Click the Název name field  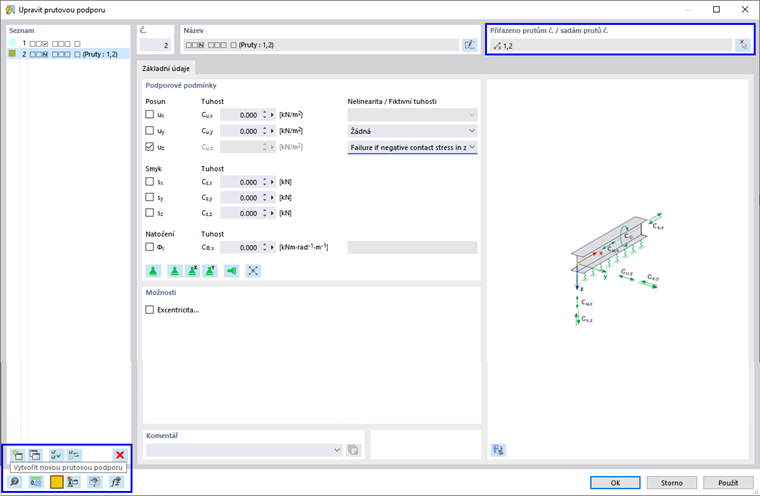pyautogui.click(x=321, y=45)
